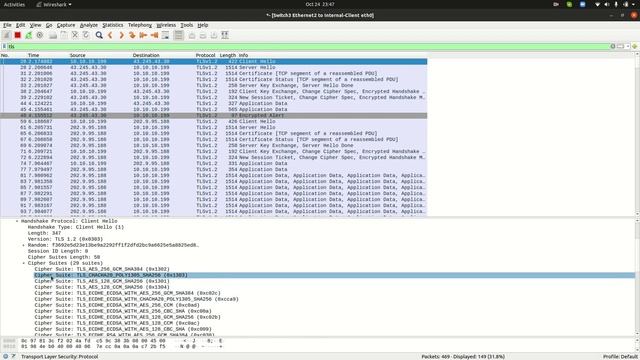Screen dimensions: 640x360
Task: Click Profile: Default in status bar
Action: pyautogui.click(x=620, y=356)
